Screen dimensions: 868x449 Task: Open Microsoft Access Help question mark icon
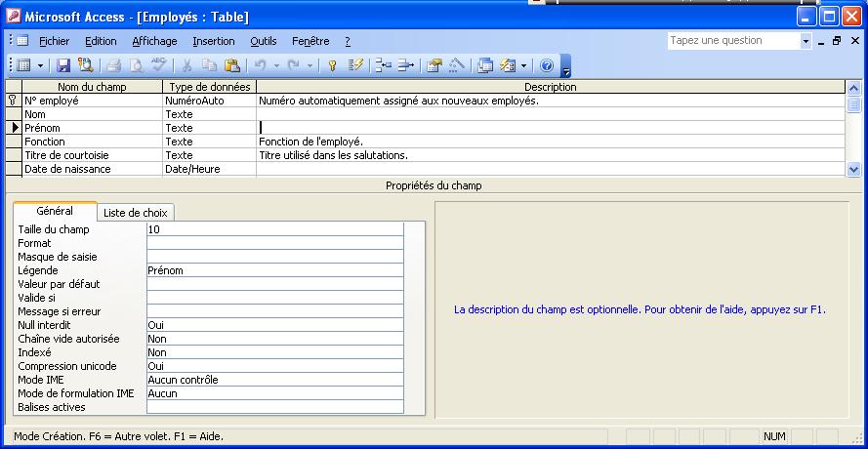point(547,65)
